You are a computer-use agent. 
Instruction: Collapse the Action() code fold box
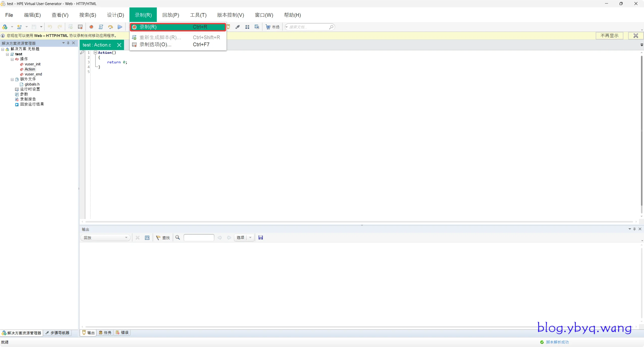95,53
